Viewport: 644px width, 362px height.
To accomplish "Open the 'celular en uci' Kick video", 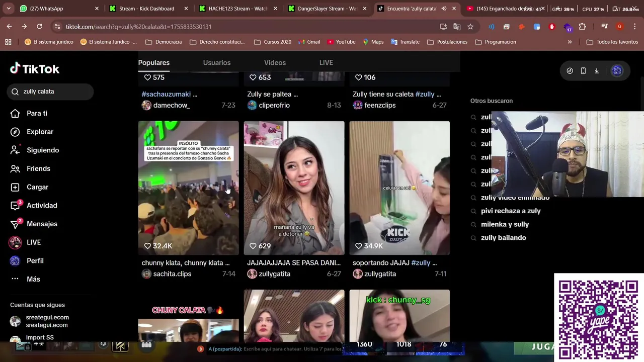I will (x=399, y=188).
